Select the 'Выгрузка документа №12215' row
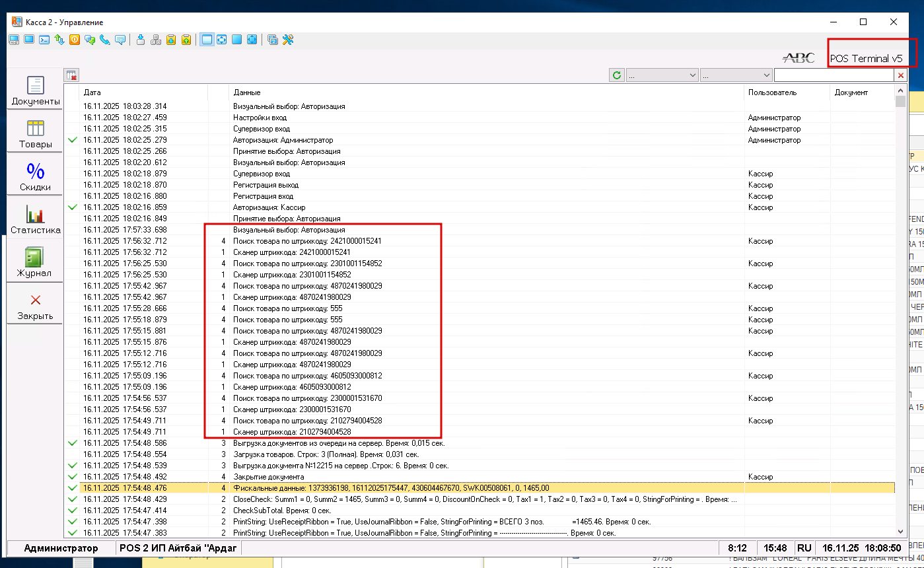The height and width of the screenshot is (568, 924). point(480,466)
